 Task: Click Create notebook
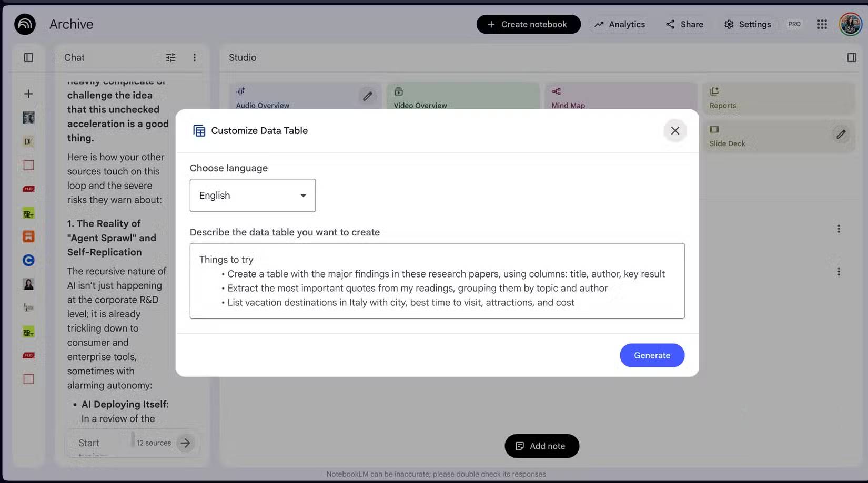coord(528,24)
